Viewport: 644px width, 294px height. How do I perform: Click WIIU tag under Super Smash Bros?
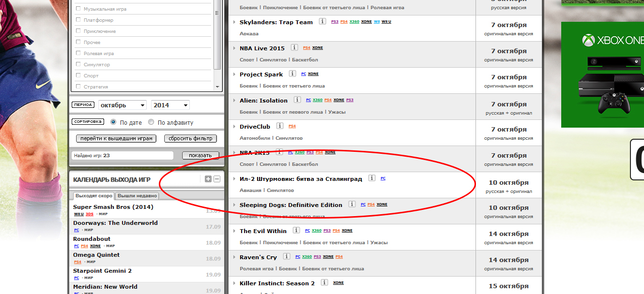78,214
